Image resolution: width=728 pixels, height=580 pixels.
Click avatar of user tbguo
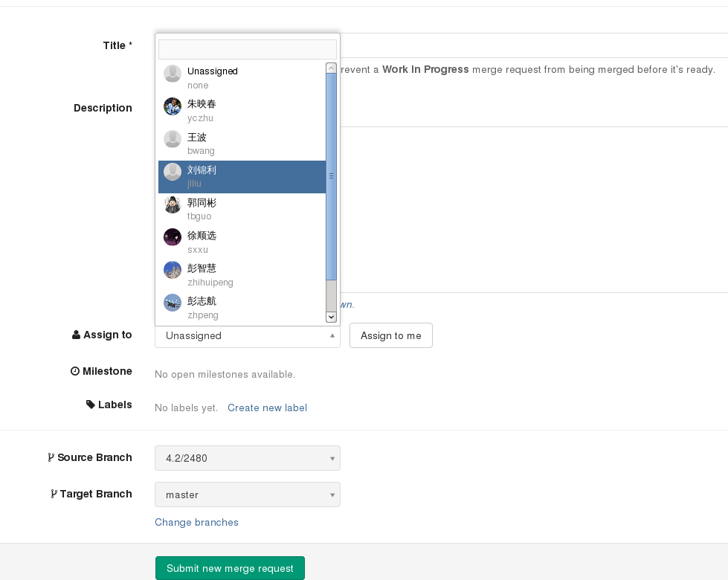pos(173,204)
